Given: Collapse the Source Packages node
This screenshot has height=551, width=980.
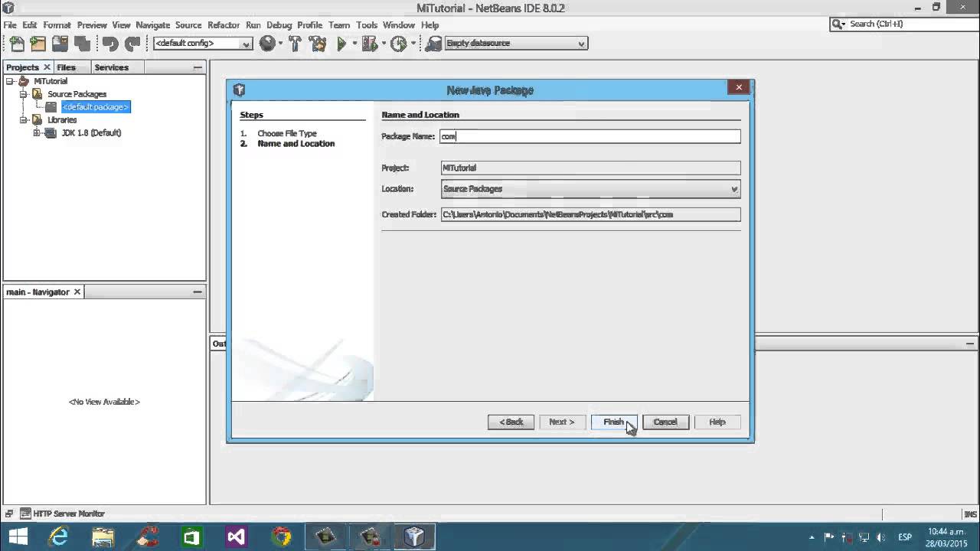Looking at the screenshot, I should 24,94.
